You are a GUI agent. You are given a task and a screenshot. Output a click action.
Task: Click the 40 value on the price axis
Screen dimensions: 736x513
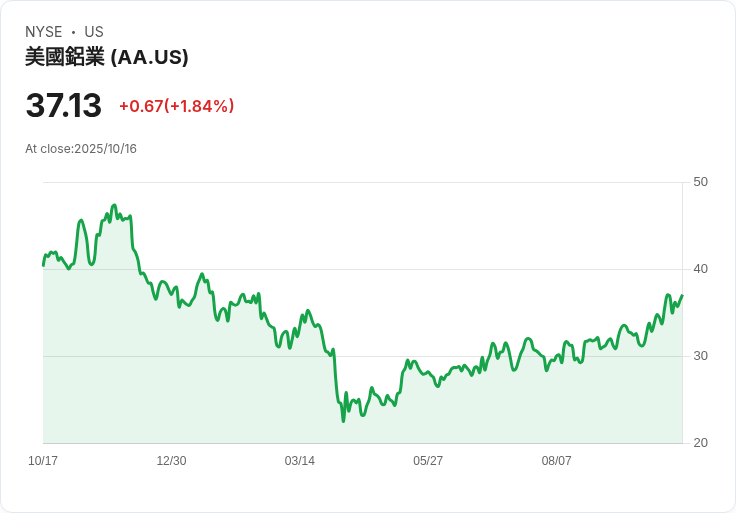pyautogui.click(x=700, y=269)
